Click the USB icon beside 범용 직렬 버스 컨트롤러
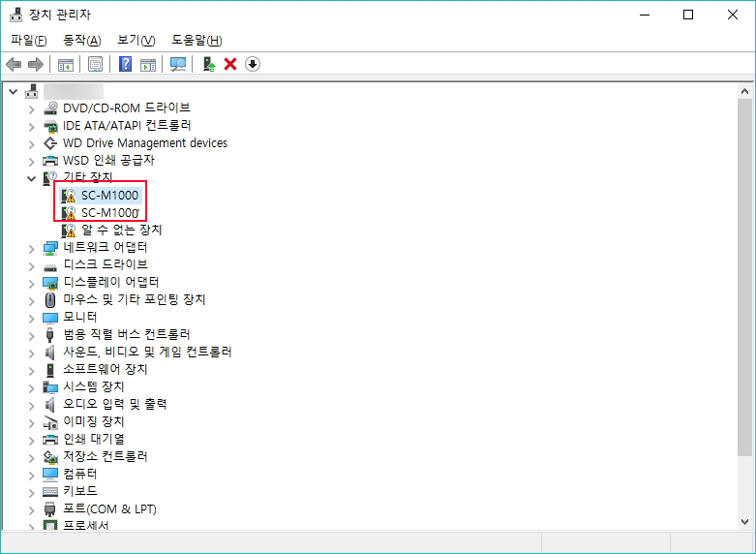756x554 pixels. 49,334
